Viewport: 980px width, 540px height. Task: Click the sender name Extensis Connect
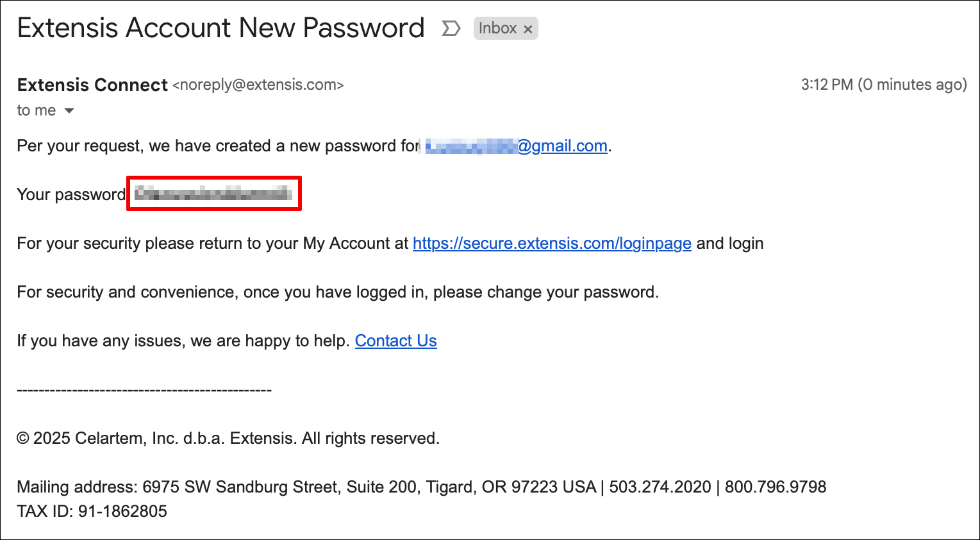pyautogui.click(x=92, y=85)
